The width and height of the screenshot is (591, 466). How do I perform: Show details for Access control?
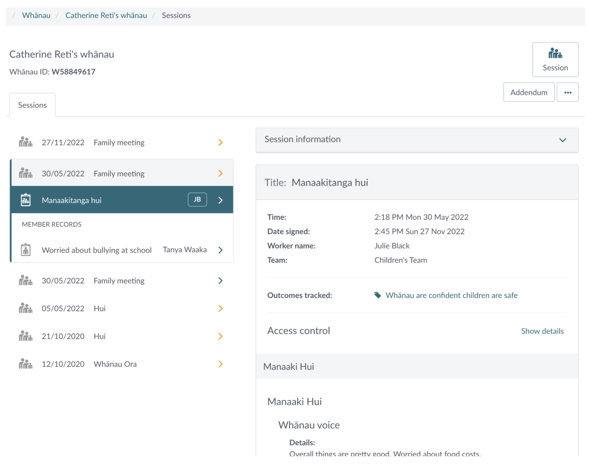542,331
